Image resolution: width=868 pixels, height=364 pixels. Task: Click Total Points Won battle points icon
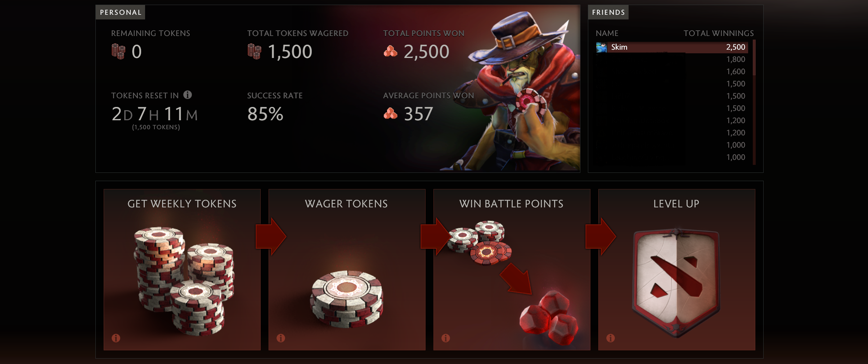[391, 51]
